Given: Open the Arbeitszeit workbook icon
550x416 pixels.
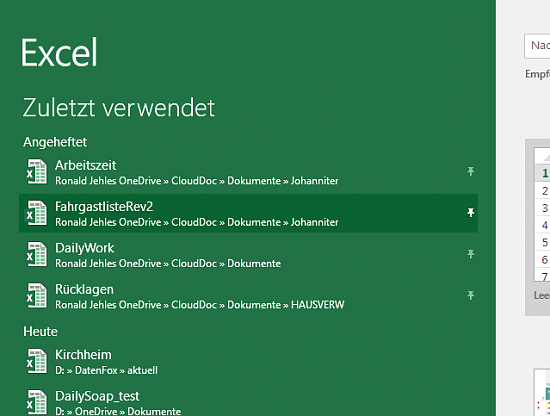Looking at the screenshot, I should [37, 172].
